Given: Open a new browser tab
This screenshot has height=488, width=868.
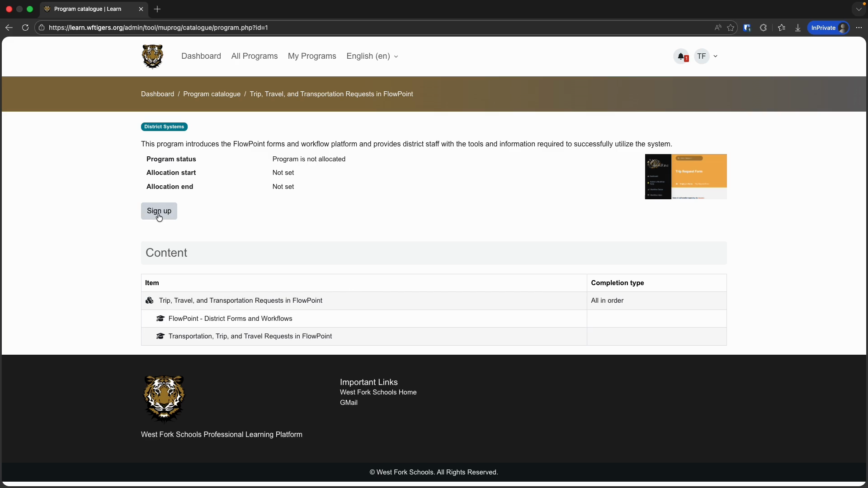Looking at the screenshot, I should point(157,9).
